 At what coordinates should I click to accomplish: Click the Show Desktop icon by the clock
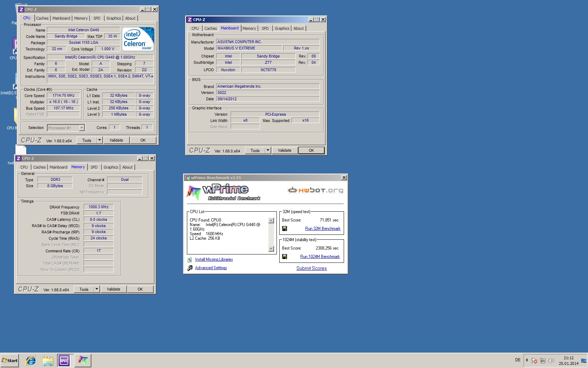tap(584, 361)
